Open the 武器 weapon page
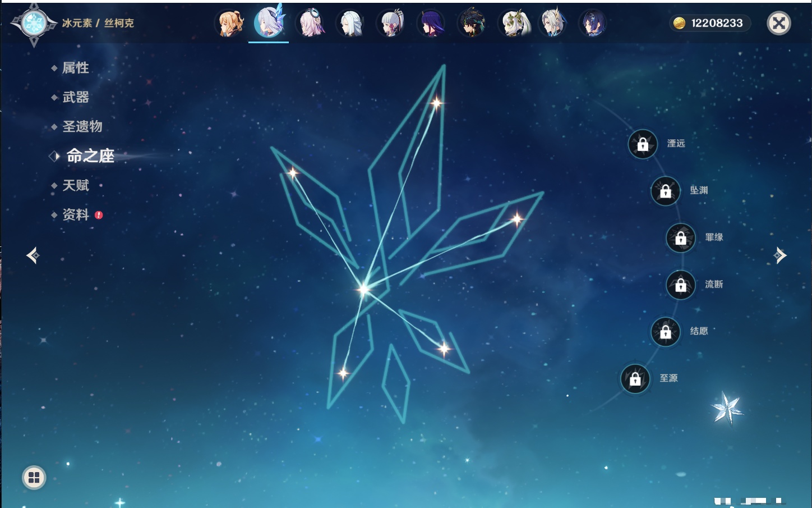The height and width of the screenshot is (508, 812). [x=76, y=97]
